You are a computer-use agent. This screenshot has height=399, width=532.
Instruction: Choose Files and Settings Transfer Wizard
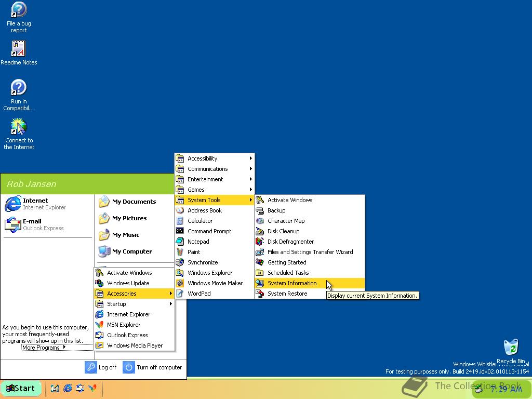coord(310,252)
